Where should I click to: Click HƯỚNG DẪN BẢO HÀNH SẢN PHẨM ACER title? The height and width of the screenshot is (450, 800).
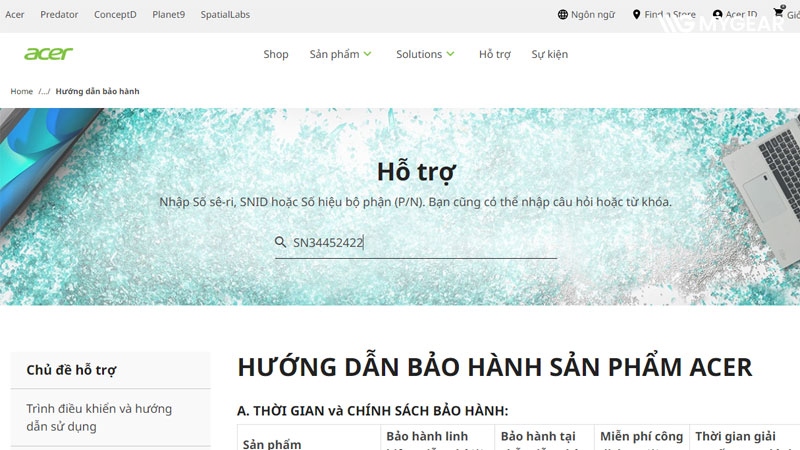[494, 367]
